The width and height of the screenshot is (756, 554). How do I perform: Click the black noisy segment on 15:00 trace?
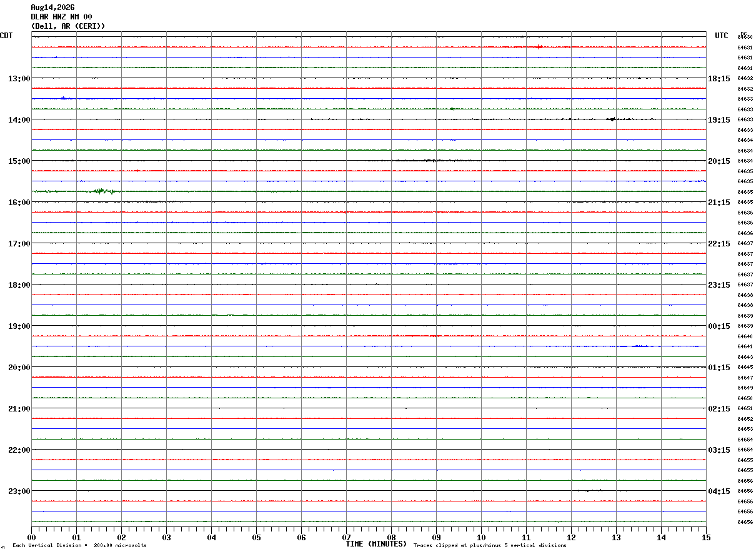coord(431,161)
